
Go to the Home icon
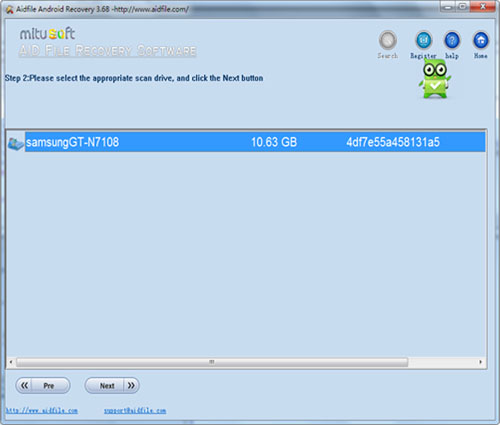click(x=480, y=40)
